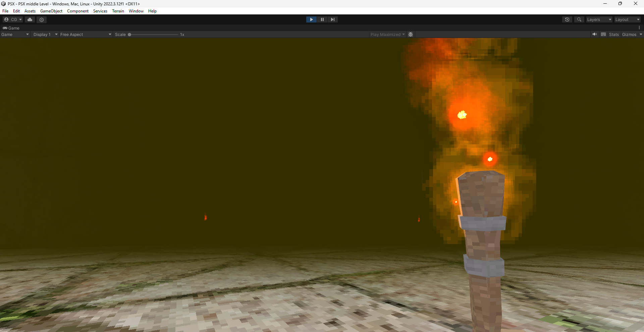Click the Step frame forward button
Image resolution: width=644 pixels, height=332 pixels.
click(x=332, y=19)
